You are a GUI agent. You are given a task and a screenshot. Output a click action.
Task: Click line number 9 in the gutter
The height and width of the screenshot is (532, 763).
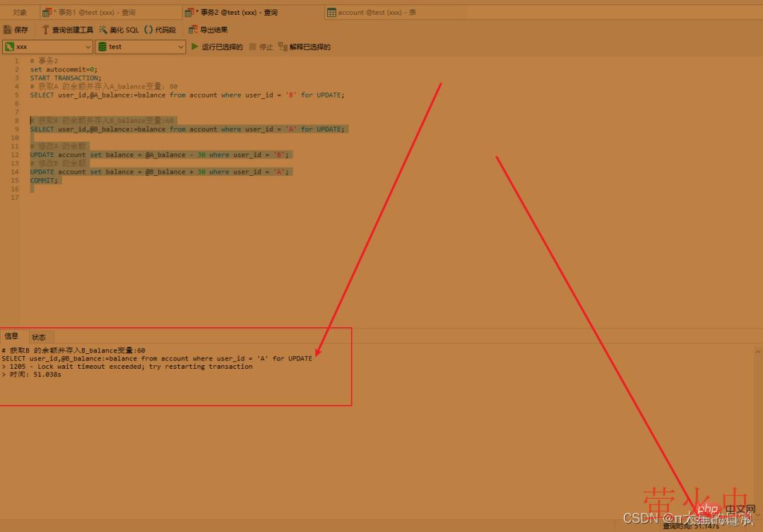[16, 129]
